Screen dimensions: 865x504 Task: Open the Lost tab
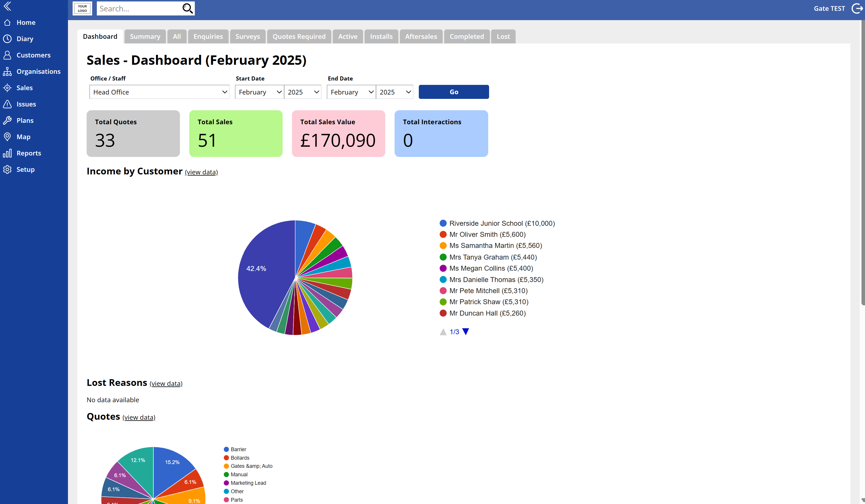pos(503,36)
